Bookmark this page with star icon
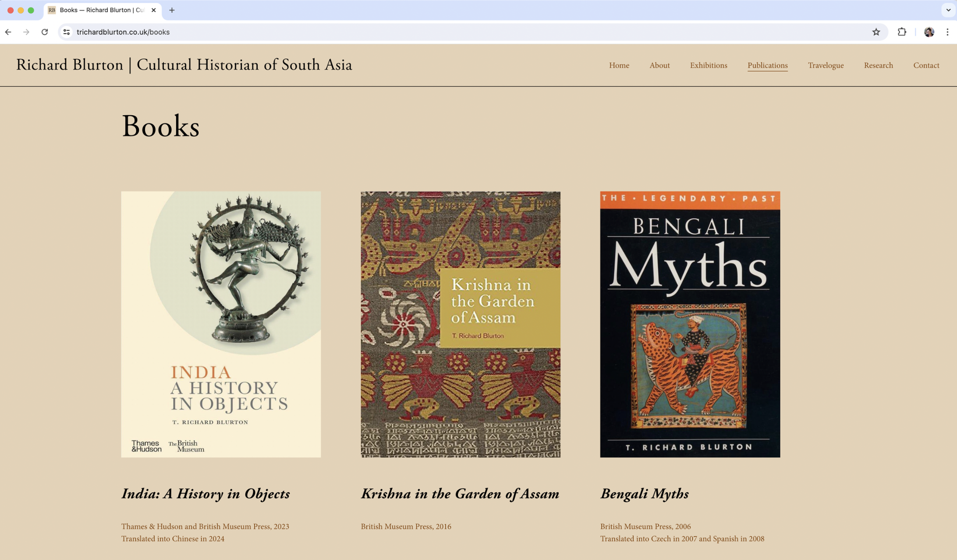The image size is (957, 560). point(876,32)
